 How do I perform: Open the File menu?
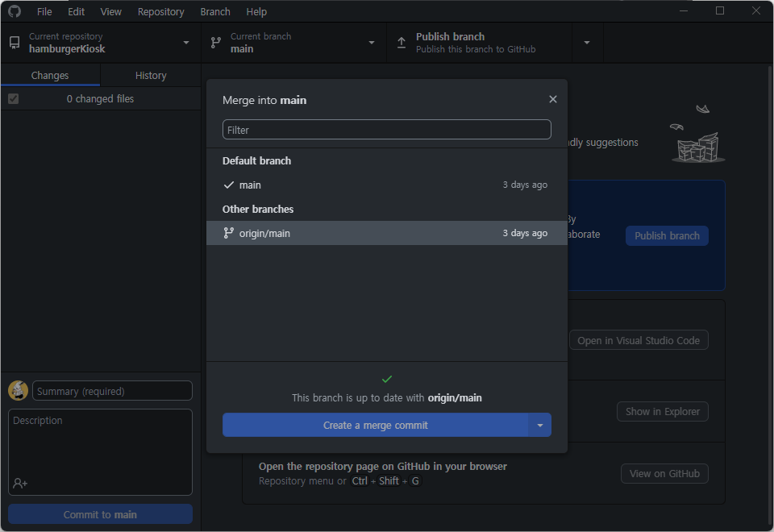44,11
